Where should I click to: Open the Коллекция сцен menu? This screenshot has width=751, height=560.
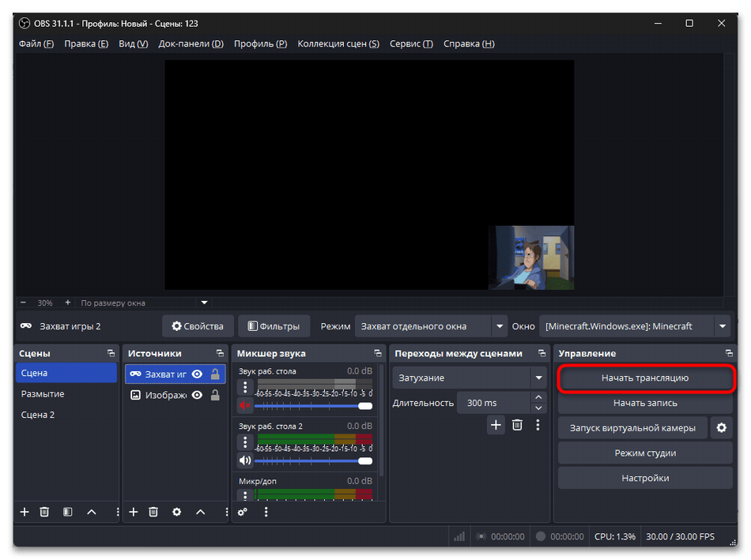[x=338, y=43]
